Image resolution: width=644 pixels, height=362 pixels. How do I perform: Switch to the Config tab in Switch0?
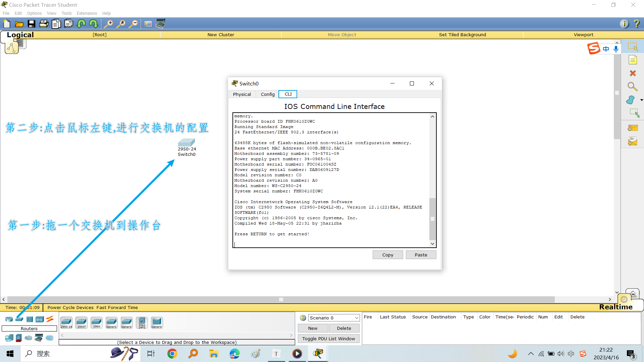point(268,94)
